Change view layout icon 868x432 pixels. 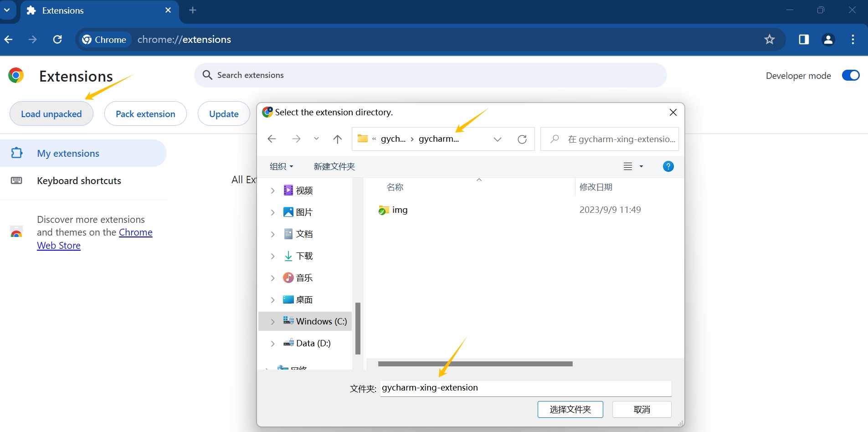[x=628, y=166]
